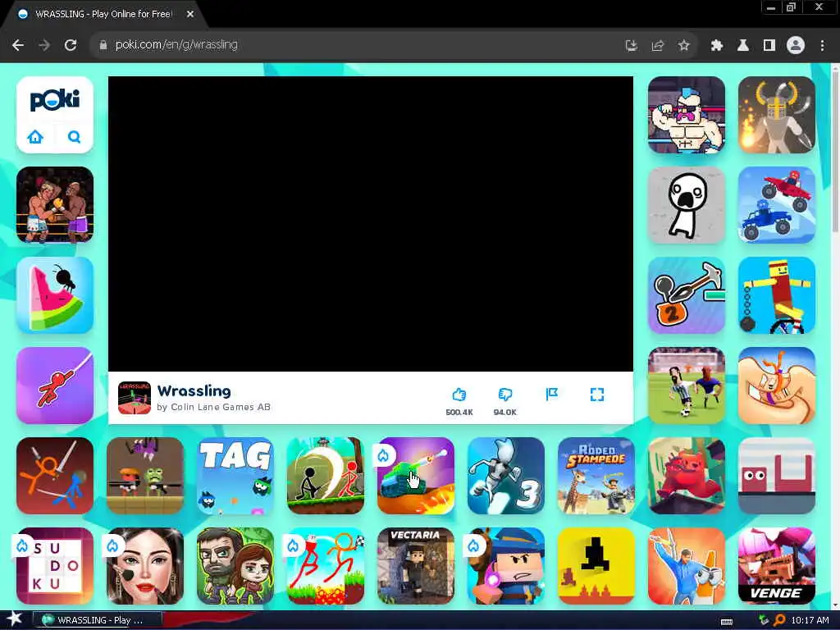The image size is (840, 630).
Task: Open the muscular wrestler game thumbnail
Action: click(687, 115)
